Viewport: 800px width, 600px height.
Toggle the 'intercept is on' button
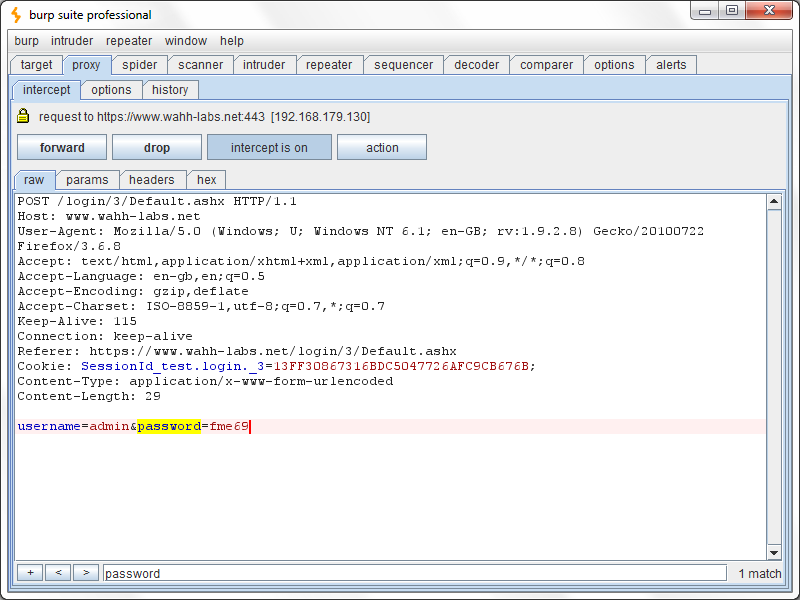(269, 147)
